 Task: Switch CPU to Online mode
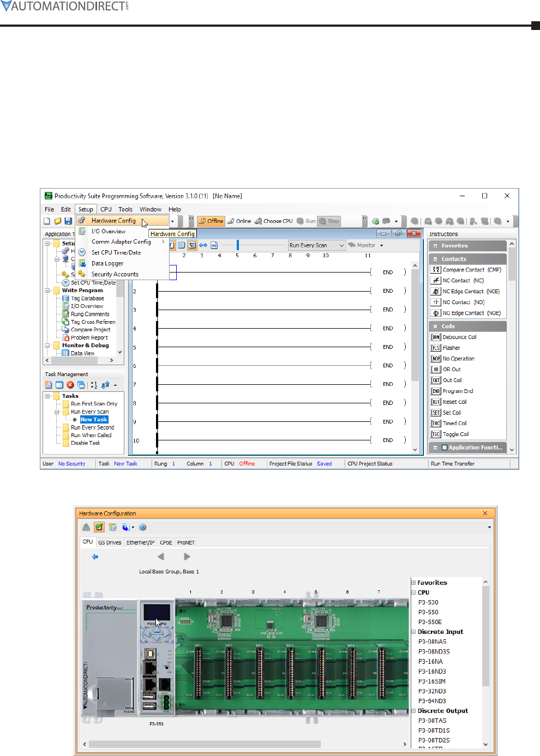coord(239,221)
